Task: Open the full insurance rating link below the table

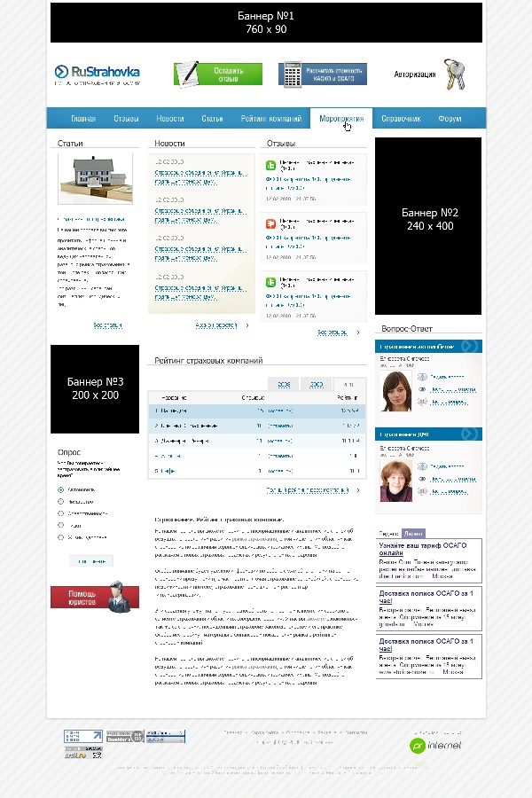Action: pyautogui.click(x=308, y=490)
